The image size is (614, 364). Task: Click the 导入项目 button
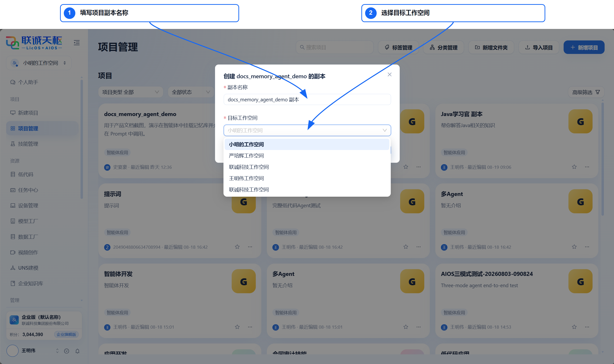point(539,47)
